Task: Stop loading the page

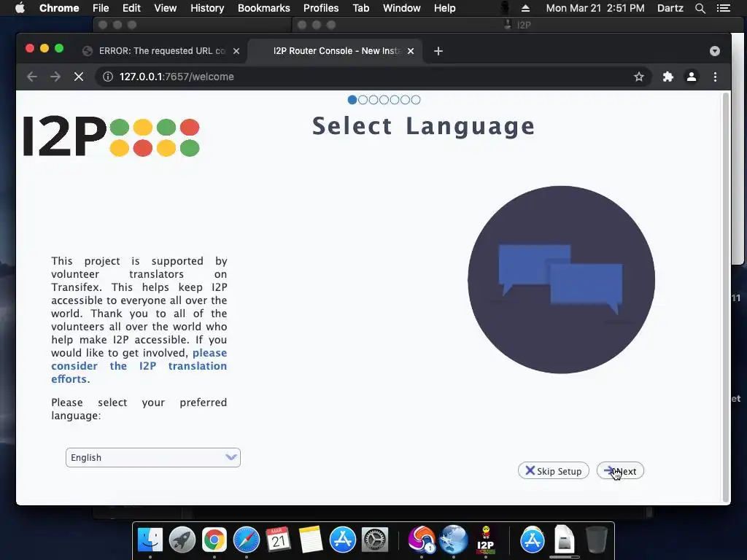Action: point(79,77)
